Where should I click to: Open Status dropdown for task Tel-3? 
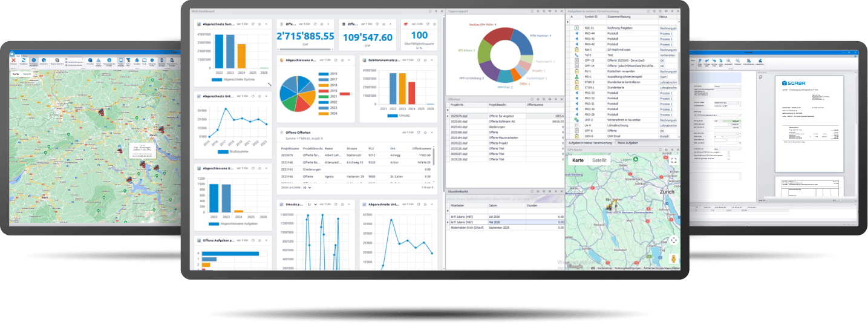coord(668,55)
